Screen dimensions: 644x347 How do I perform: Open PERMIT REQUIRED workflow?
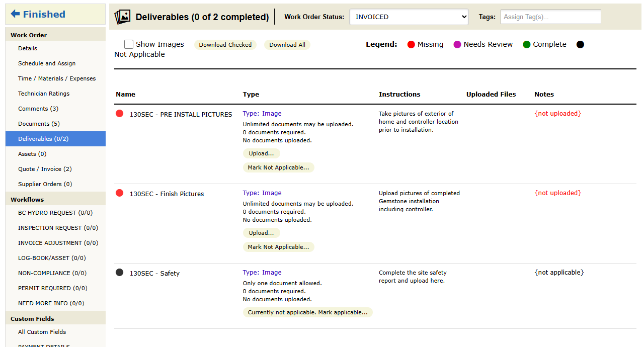(55, 288)
